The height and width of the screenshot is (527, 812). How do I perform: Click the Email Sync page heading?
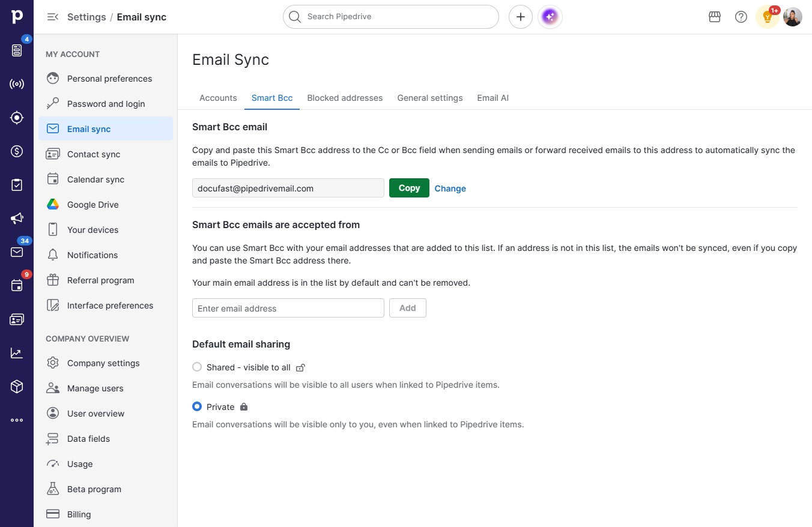coord(231,59)
